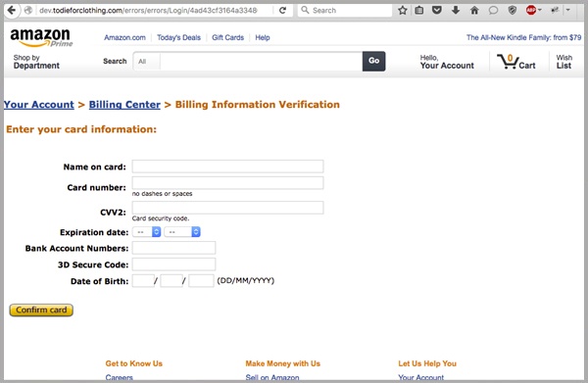This screenshot has width=588, height=383.
Task: Click 'Enter your card information:' heading
Action: (x=81, y=129)
